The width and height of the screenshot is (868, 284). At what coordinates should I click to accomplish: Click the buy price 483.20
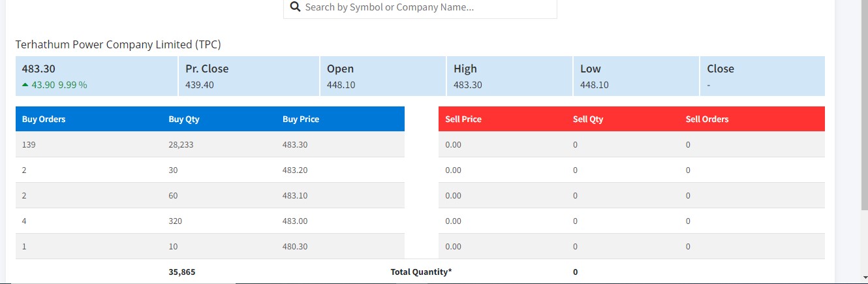point(295,170)
